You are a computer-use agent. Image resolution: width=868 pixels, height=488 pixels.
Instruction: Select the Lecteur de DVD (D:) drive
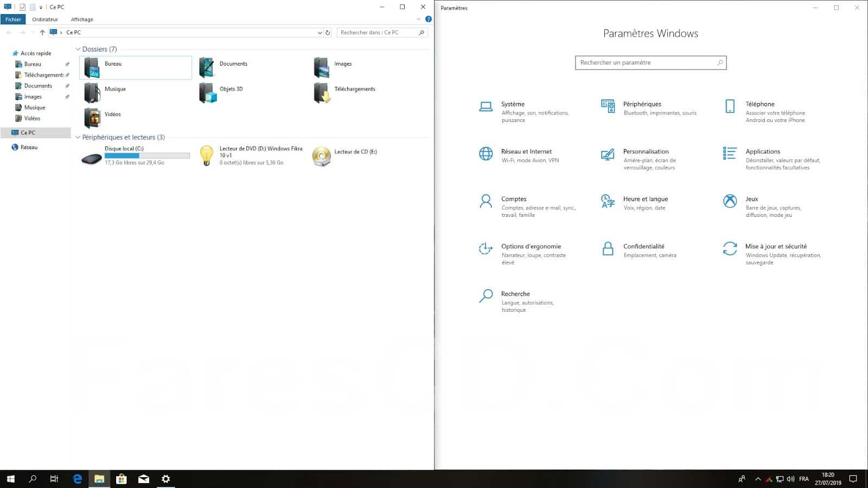point(251,156)
